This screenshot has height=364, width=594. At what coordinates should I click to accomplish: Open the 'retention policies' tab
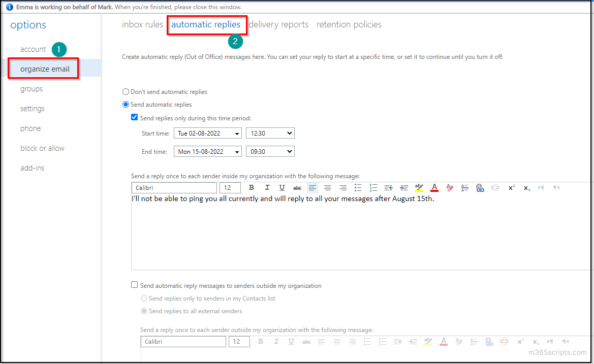[x=349, y=24]
